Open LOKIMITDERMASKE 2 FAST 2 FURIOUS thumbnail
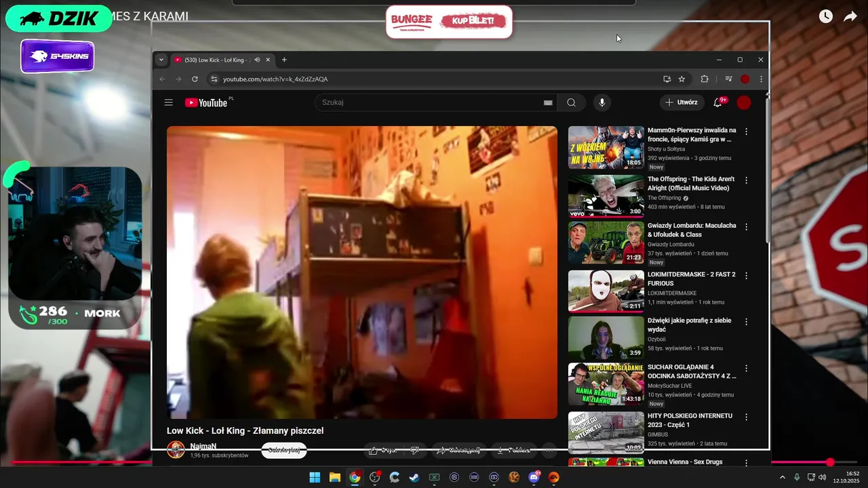The image size is (868, 488). pyautogui.click(x=606, y=291)
